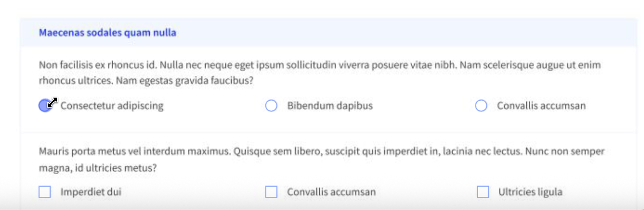Tick the Imperdiet dui checkbox
Image resolution: width=644 pixels, height=210 pixels.
click(x=45, y=192)
